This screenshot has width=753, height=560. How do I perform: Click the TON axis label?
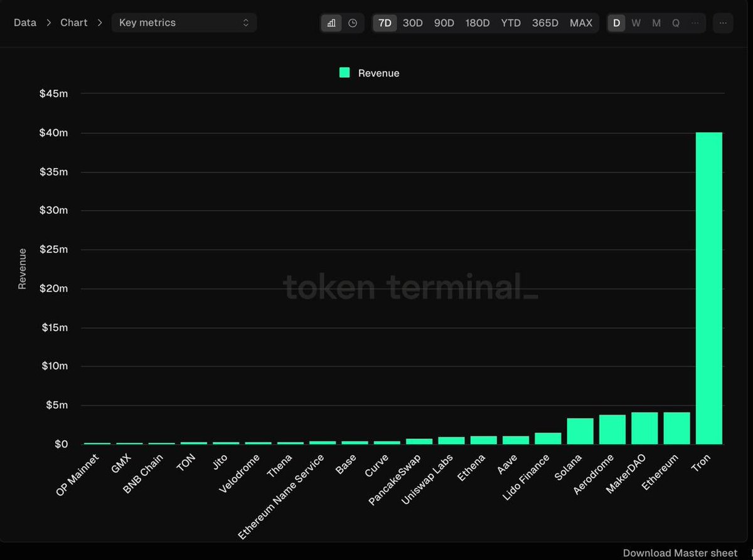point(186,463)
